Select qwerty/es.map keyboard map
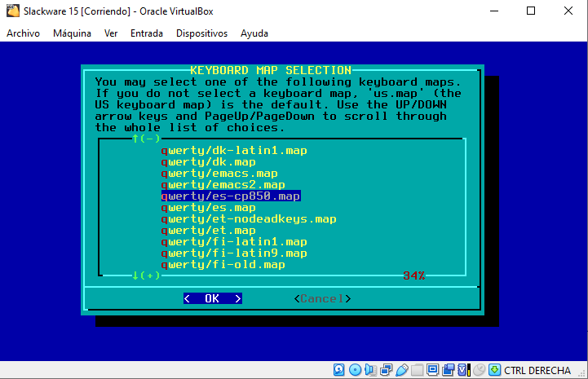 click(x=209, y=208)
